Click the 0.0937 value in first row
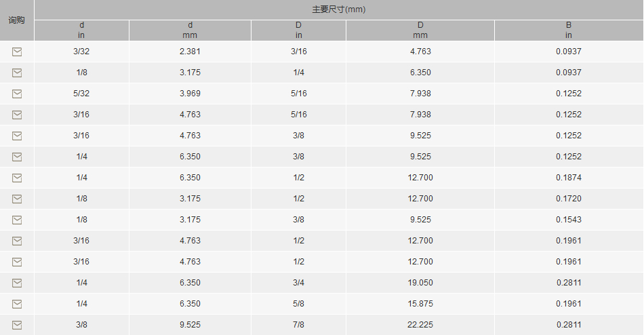This screenshot has height=335, width=644. 569,52
